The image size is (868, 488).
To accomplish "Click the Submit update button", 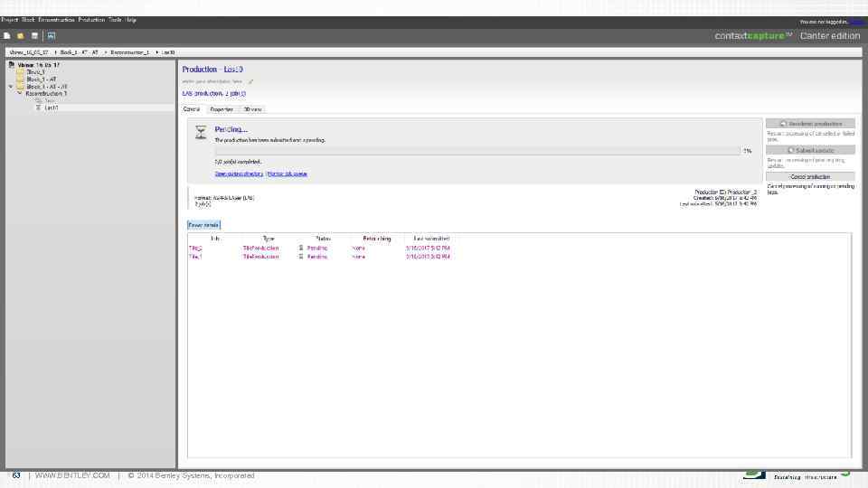I will 810,150.
